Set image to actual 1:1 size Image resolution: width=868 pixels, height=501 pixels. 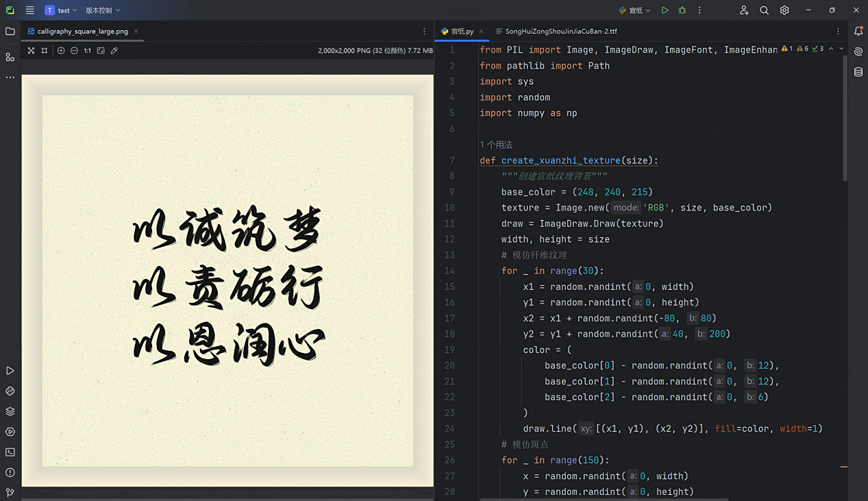coord(87,51)
